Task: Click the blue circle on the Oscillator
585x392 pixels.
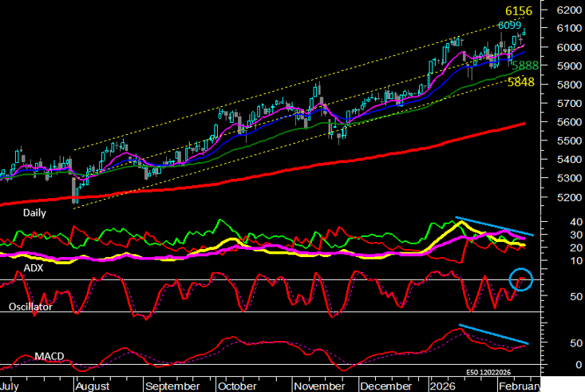Action: (x=521, y=279)
